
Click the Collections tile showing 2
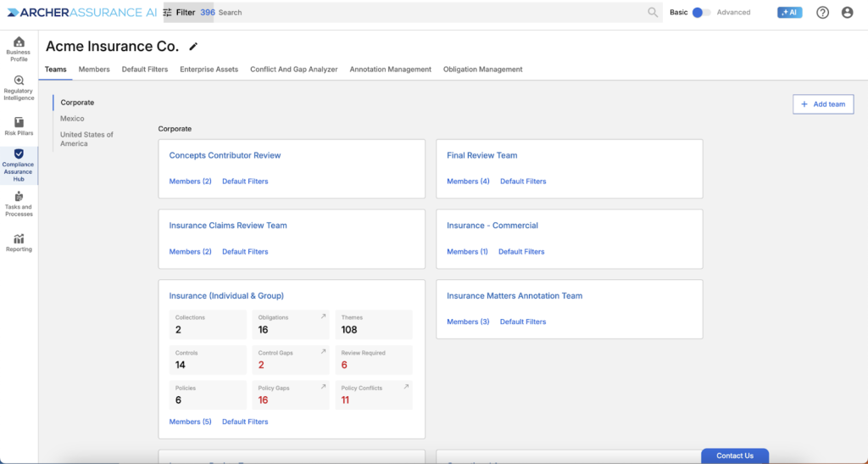click(x=209, y=325)
